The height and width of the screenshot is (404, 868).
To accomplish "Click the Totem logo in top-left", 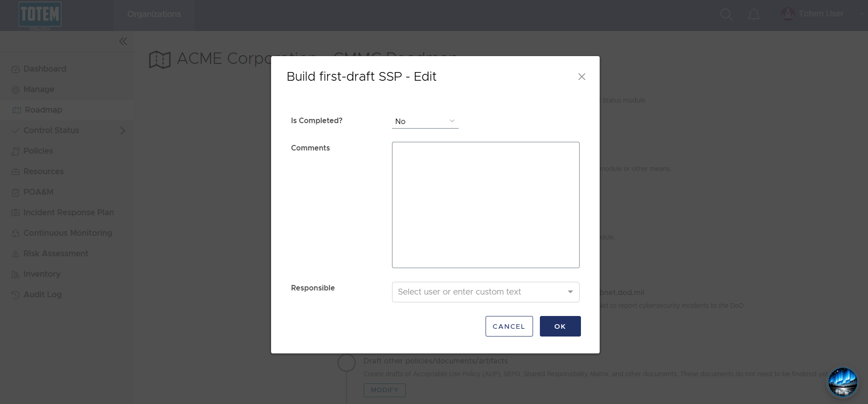I will pos(40,15).
